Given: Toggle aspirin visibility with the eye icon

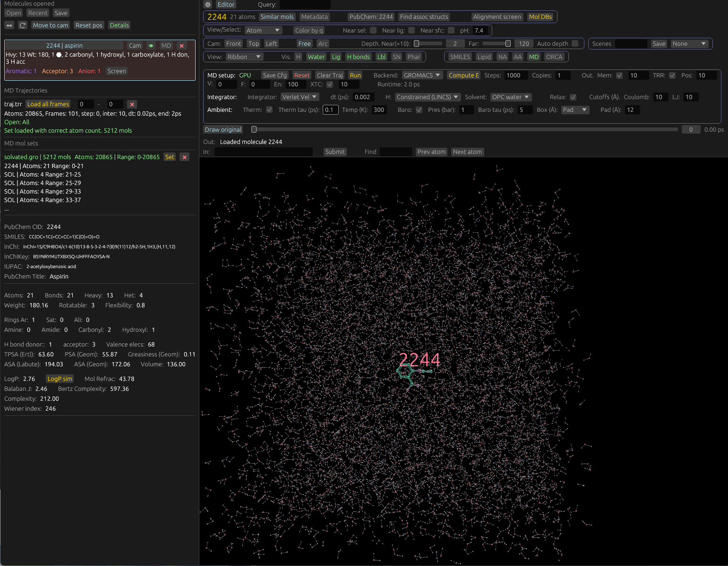Looking at the screenshot, I should (151, 46).
